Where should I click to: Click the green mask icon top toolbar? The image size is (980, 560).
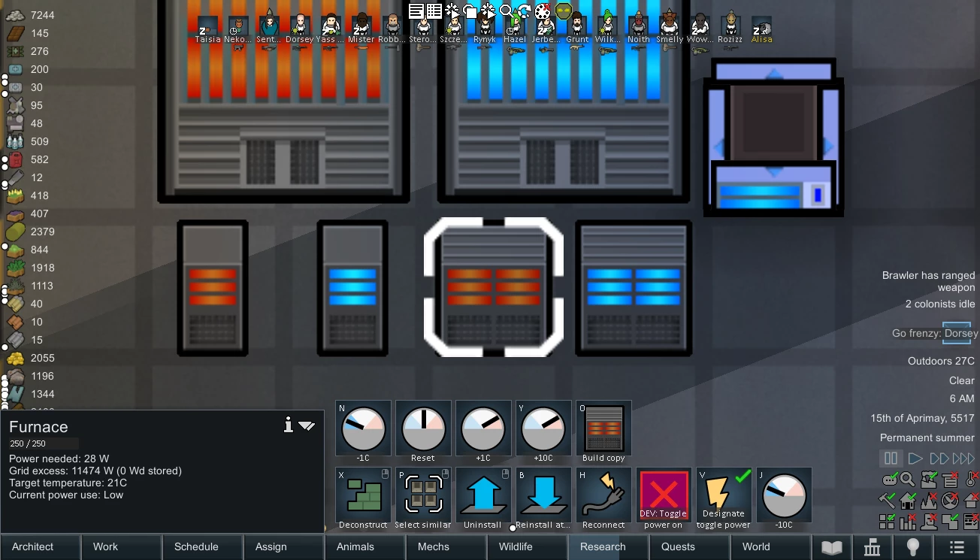[563, 11]
